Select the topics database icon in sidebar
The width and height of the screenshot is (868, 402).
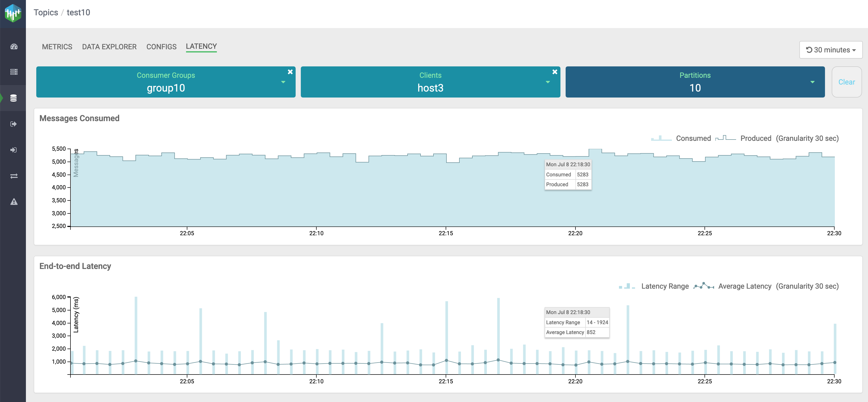click(13, 98)
